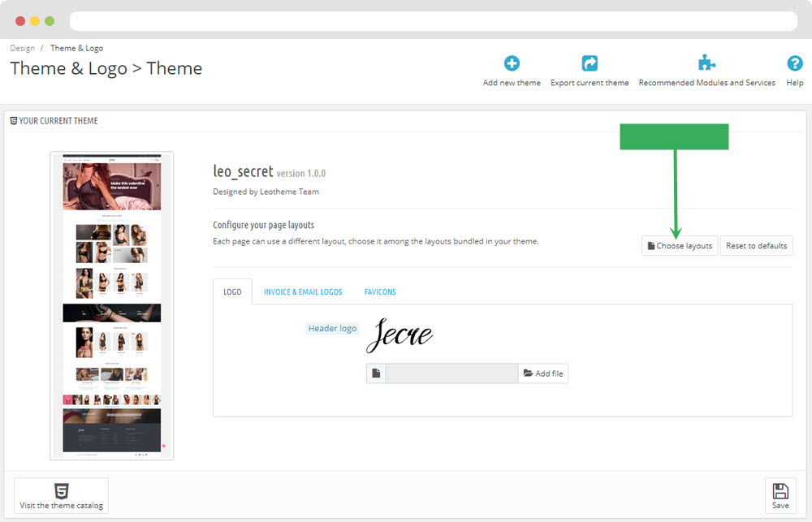812x522 pixels.
Task: Open the Invoice & Email Logos tab
Action: [x=303, y=291]
